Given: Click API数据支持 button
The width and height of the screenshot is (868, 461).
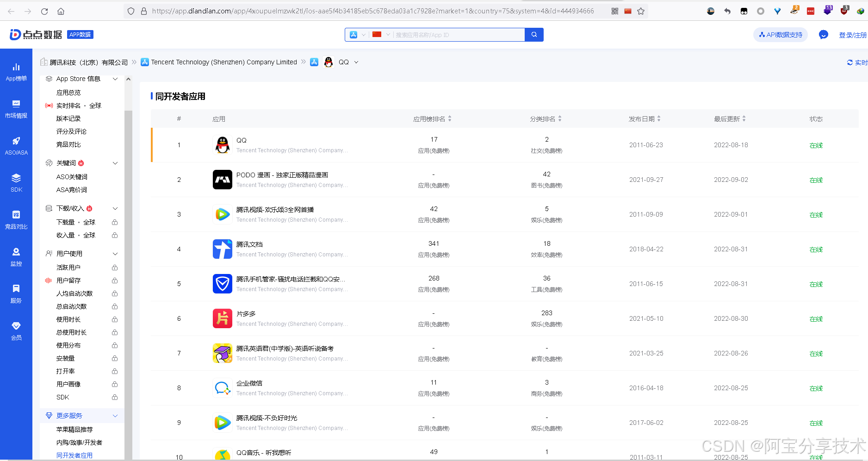Looking at the screenshot, I should coord(781,35).
